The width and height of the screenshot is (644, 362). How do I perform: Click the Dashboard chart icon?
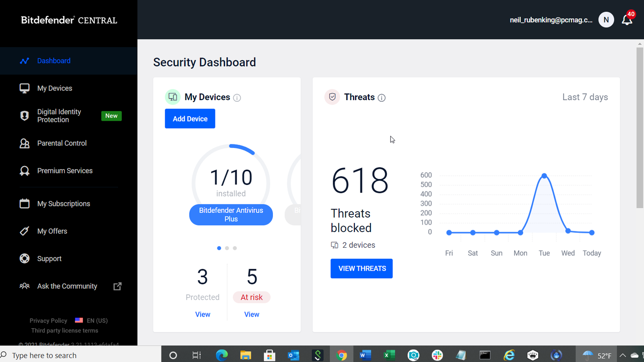coord(25,61)
